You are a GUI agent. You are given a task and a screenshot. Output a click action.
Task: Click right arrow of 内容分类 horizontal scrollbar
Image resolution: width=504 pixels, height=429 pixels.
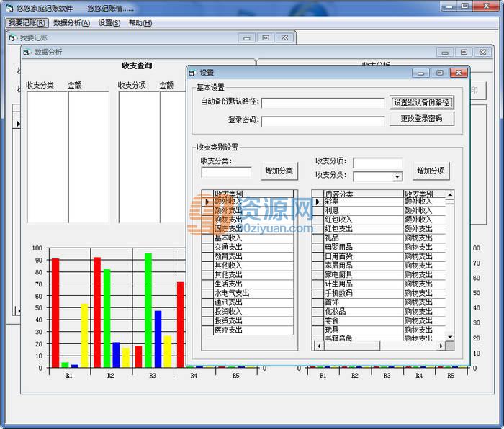click(441, 346)
